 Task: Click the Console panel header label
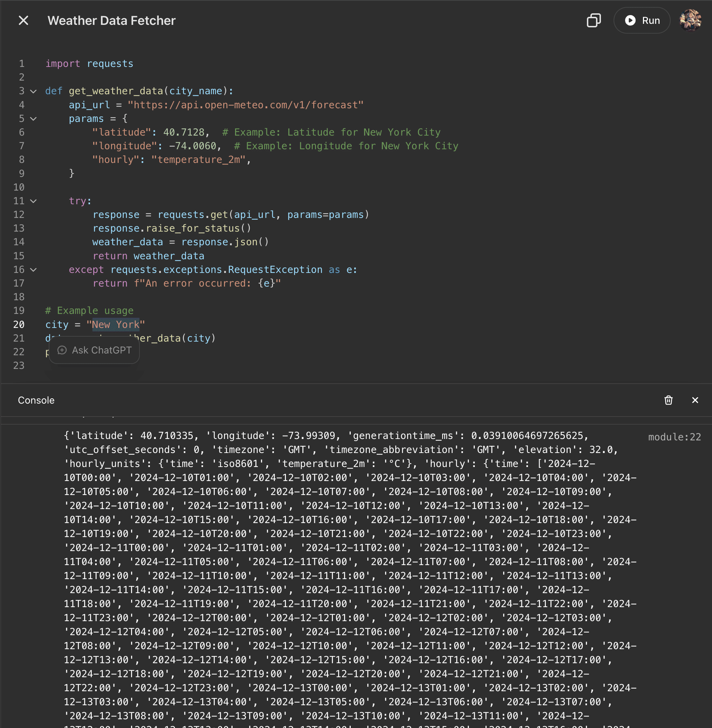pyautogui.click(x=36, y=400)
